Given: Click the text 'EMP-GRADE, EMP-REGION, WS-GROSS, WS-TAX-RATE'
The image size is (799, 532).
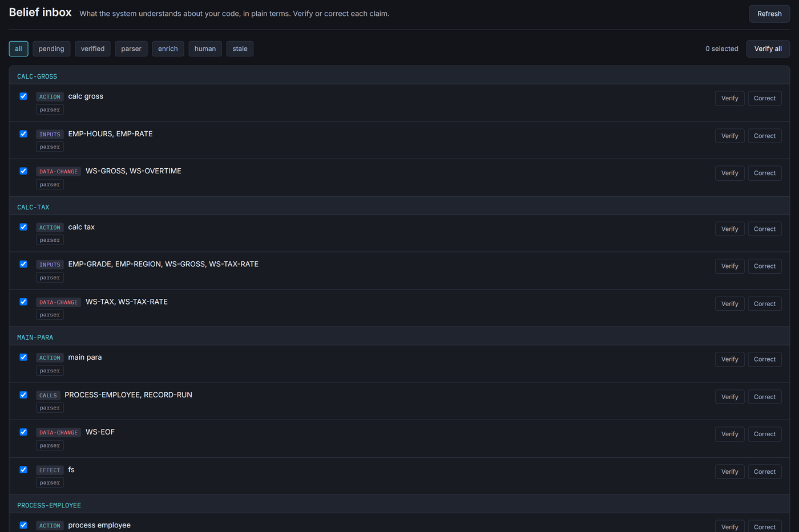Looking at the screenshot, I should (163, 264).
